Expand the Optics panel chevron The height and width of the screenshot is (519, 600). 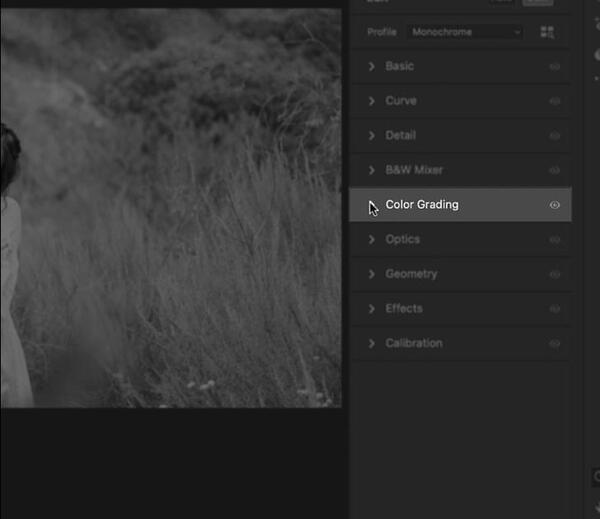[x=372, y=240]
